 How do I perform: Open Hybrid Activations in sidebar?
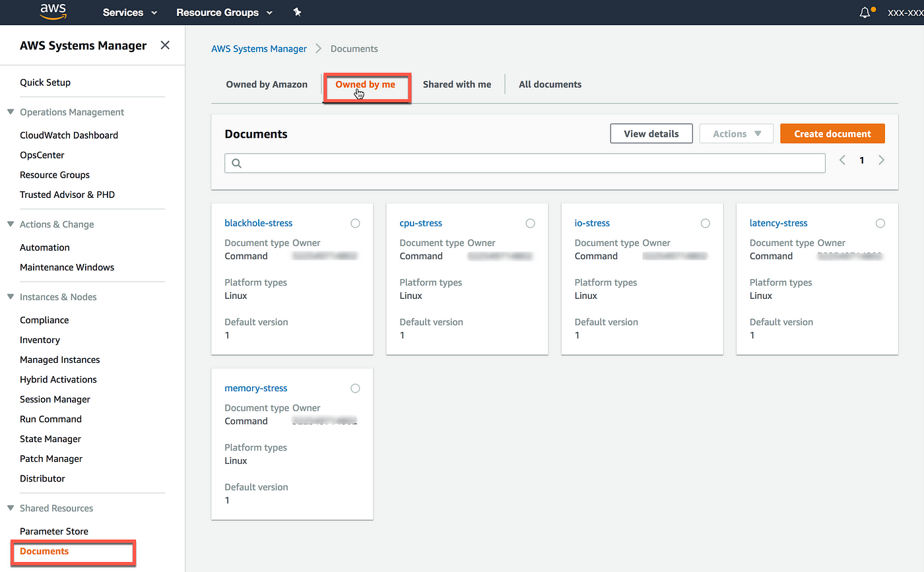(58, 379)
